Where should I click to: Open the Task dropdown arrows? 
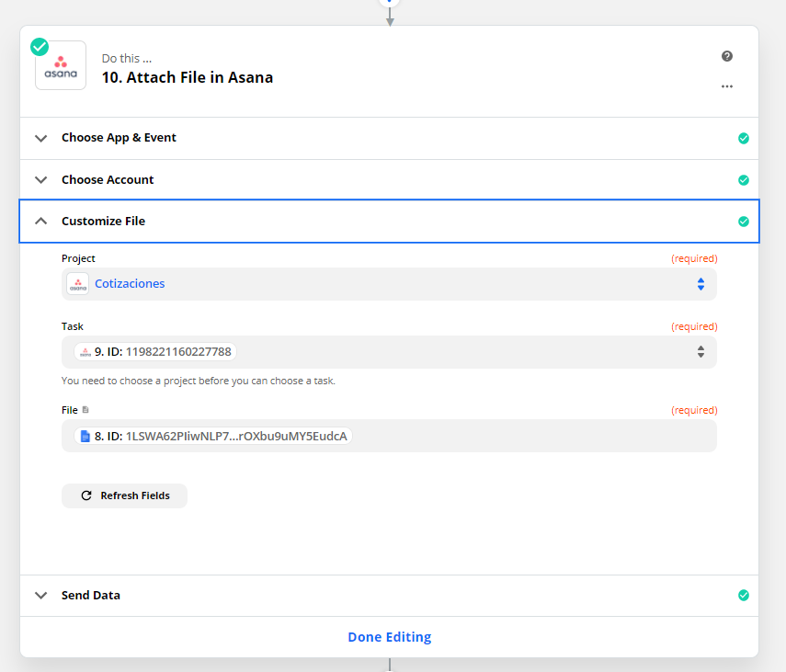point(701,352)
